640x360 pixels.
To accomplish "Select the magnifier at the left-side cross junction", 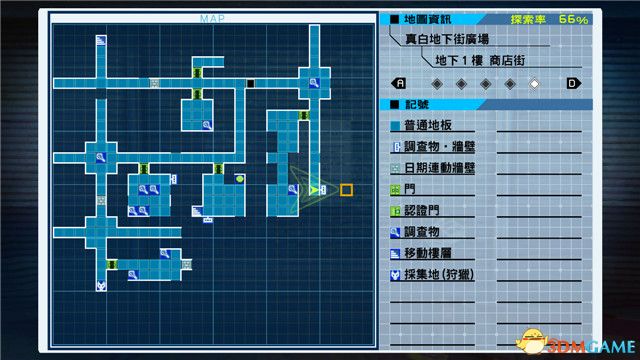I will [101, 157].
